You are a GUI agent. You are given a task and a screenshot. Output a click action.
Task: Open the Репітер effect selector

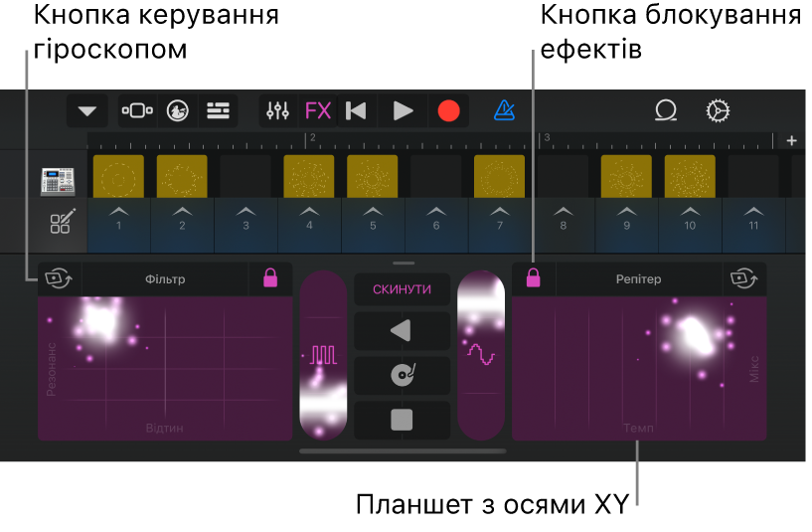coord(638,279)
